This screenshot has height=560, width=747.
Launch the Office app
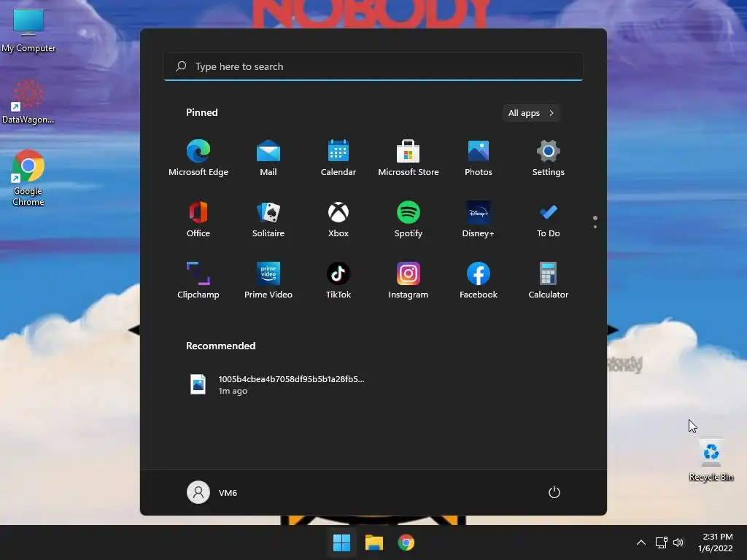tap(198, 219)
